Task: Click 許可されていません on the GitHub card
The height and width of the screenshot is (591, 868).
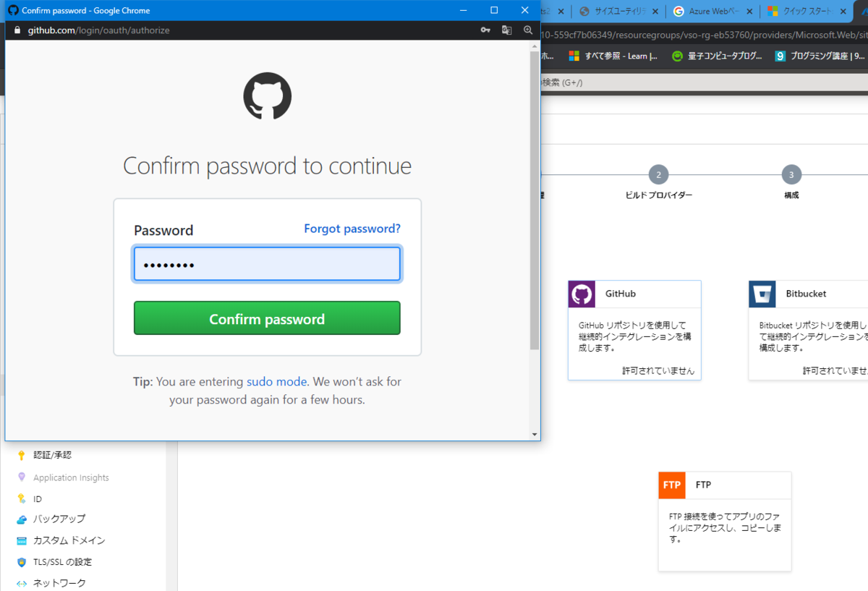Action: click(658, 370)
